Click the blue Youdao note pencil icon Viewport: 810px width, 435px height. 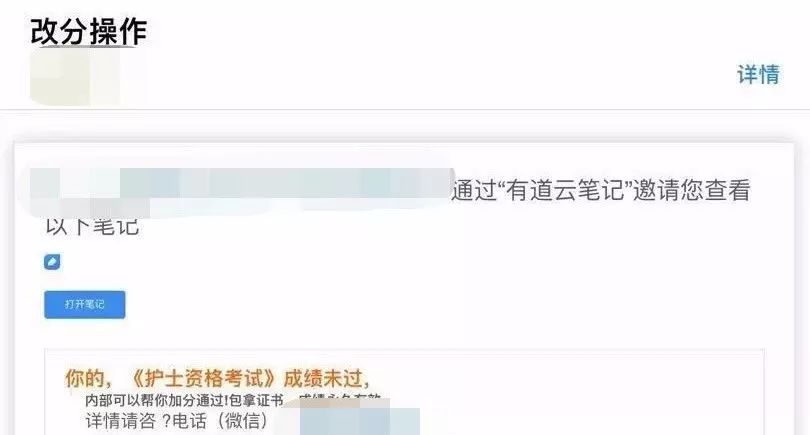click(52, 262)
